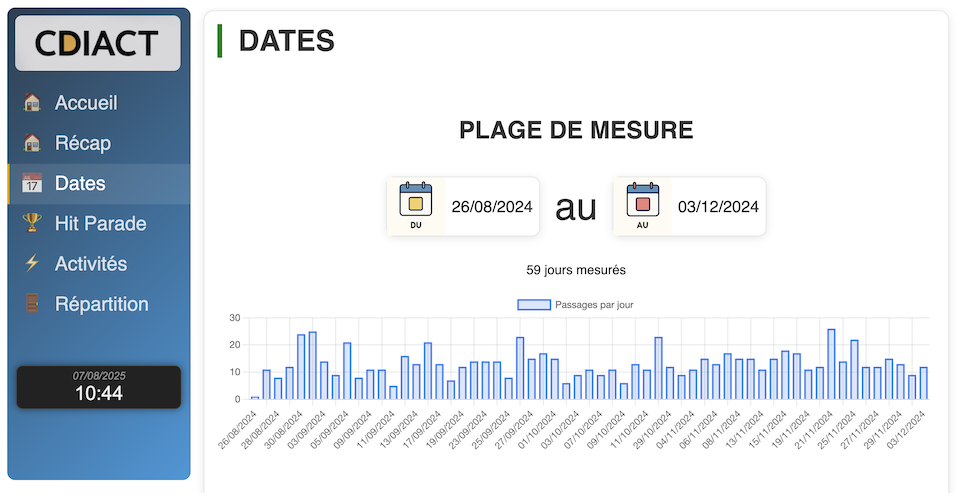Click the y-axis value 30

[x=235, y=318]
